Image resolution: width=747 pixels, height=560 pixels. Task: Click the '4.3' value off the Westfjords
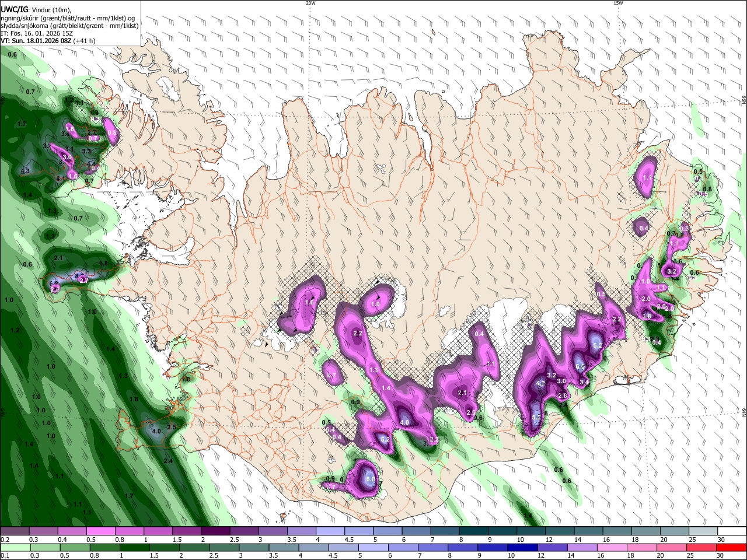[x=25, y=171]
